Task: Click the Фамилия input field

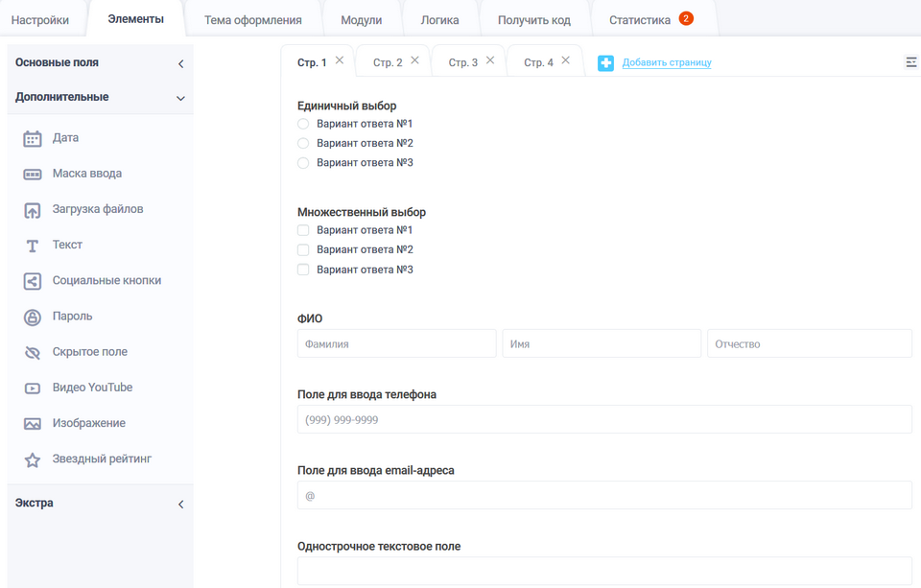Action: pyautogui.click(x=396, y=343)
